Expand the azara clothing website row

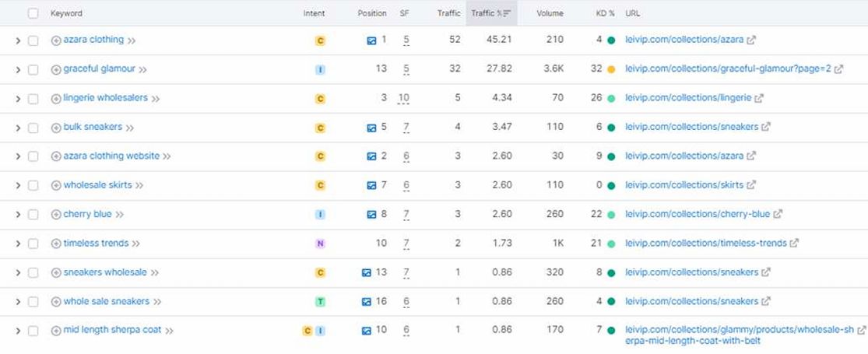18,156
